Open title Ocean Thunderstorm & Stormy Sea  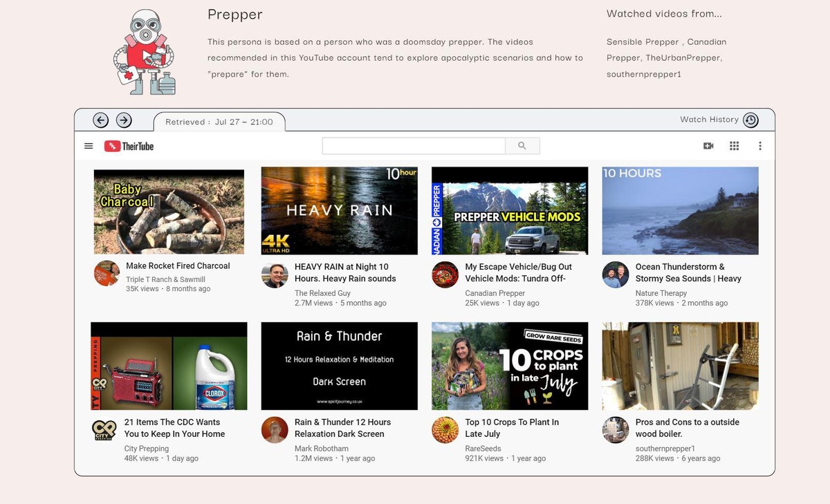coord(688,272)
